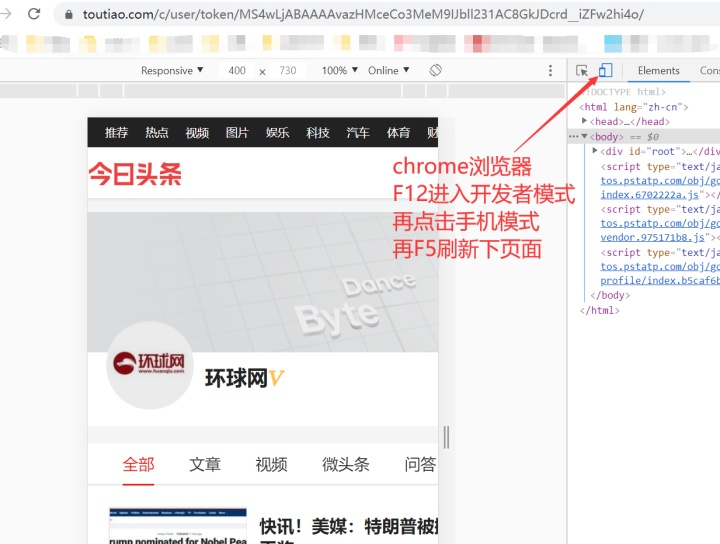Open the 视频 item in black nav bar
Screen dimensions: 720x544
(x=197, y=133)
